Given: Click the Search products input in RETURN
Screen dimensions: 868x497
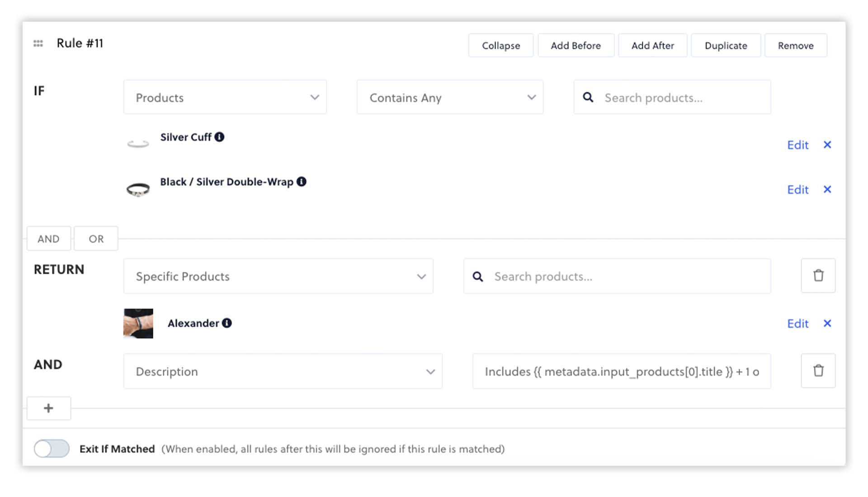Looking at the screenshot, I should click(x=617, y=276).
